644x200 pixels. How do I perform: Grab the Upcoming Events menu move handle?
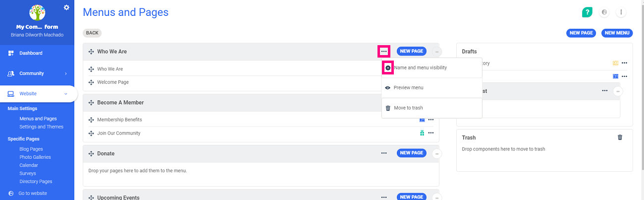pyautogui.click(x=91, y=198)
